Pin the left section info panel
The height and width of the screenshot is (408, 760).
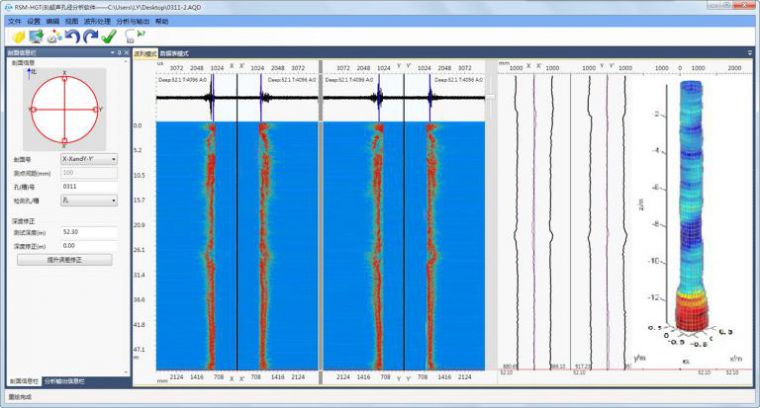(x=118, y=53)
